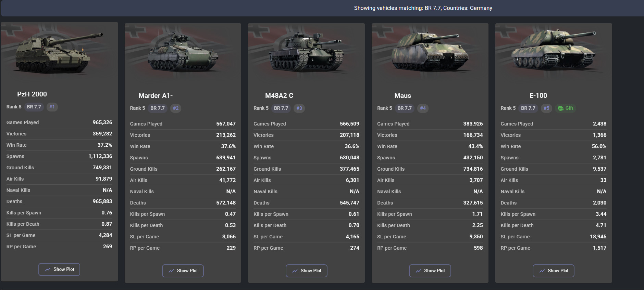Click the Maus vehicle title
Image resolution: width=644 pixels, height=290 pixels.
point(402,96)
